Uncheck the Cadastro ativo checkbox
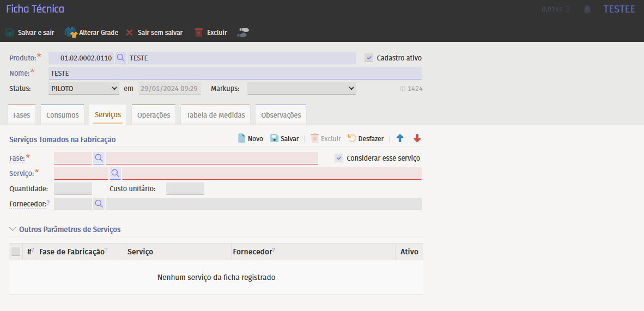Screen dimensions: 644x311 tap(369, 58)
